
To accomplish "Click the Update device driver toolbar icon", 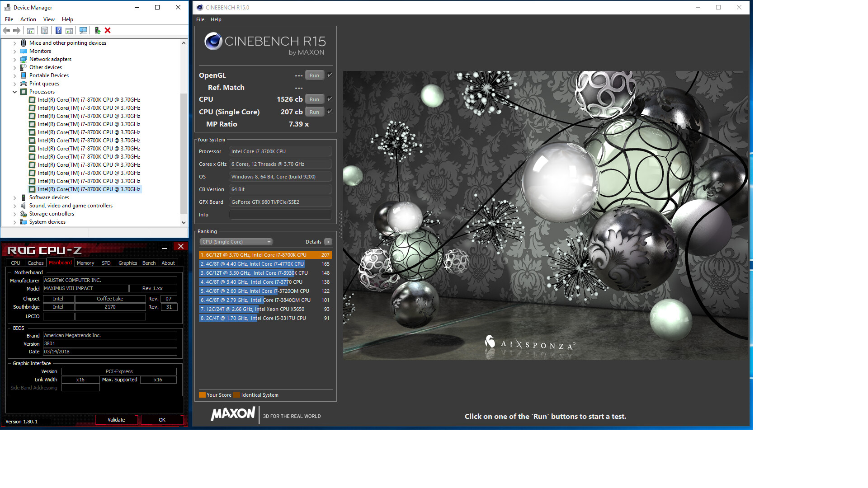I will pyautogui.click(x=97, y=30).
